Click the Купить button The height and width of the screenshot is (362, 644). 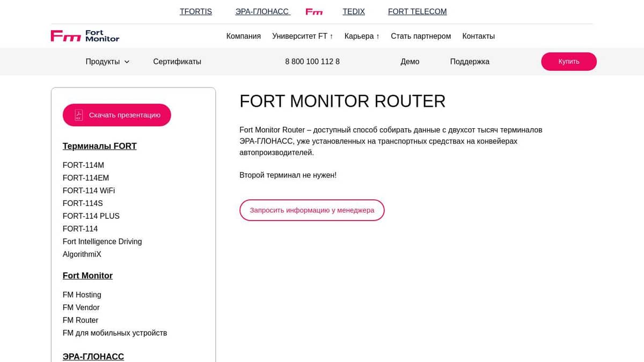[569, 61]
